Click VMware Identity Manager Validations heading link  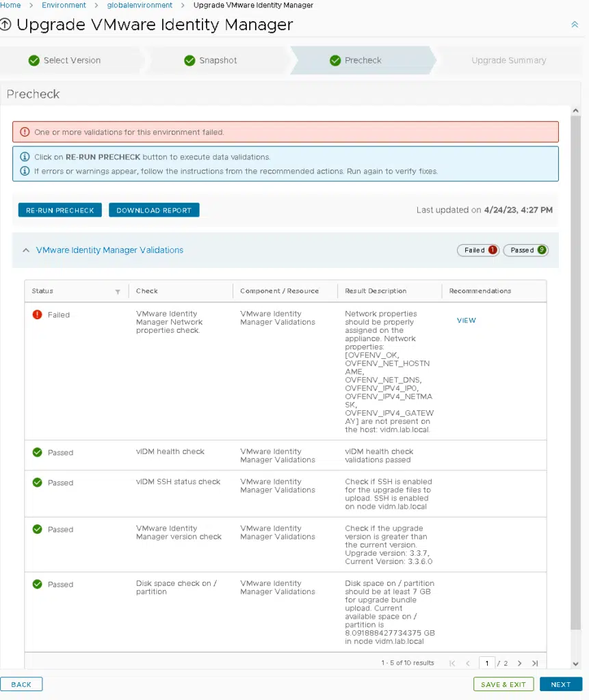coord(109,250)
